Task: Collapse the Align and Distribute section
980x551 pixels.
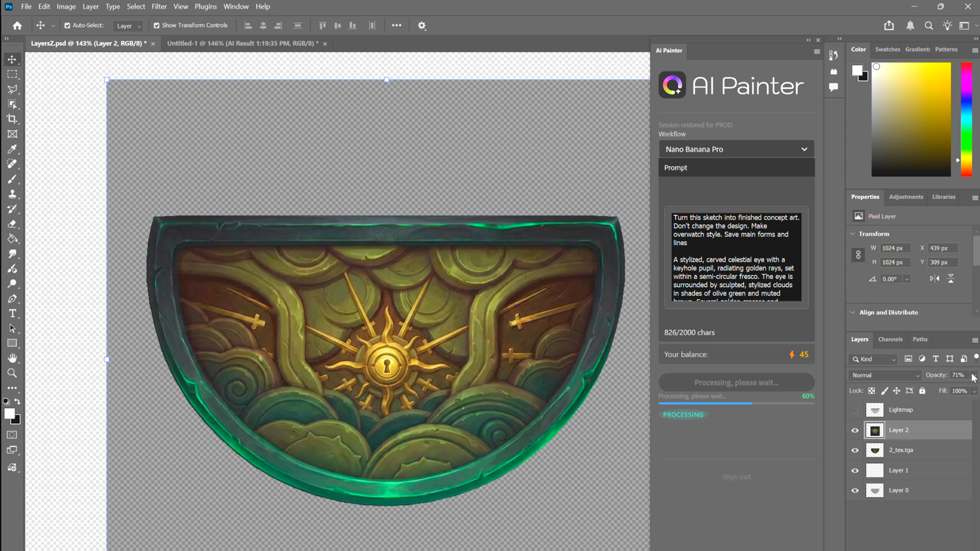Action: click(853, 312)
